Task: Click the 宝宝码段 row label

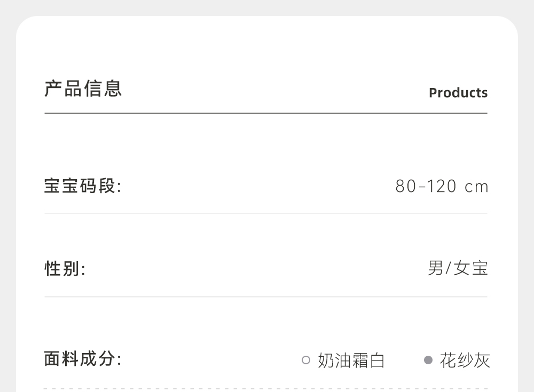Action: point(83,186)
